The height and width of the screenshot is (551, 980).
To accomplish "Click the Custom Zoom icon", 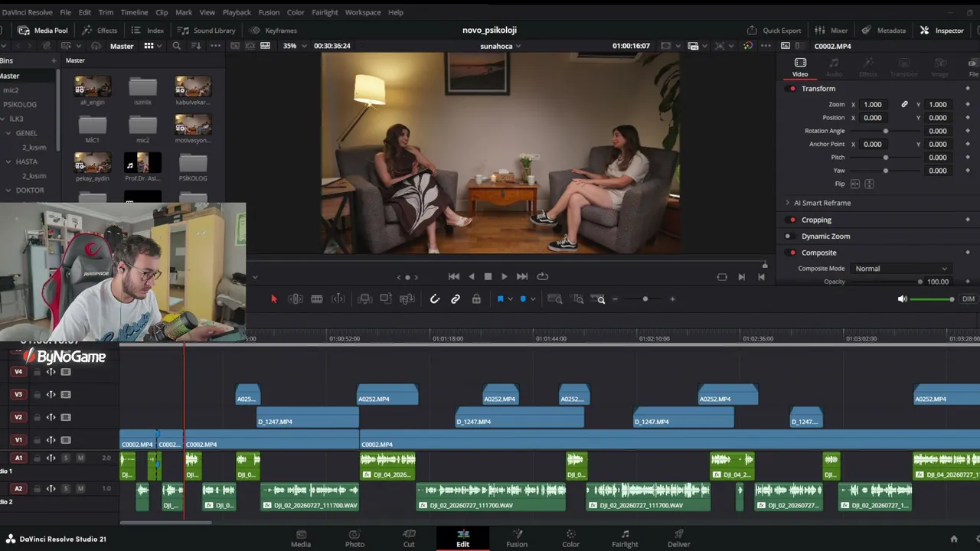I will 601,299.
